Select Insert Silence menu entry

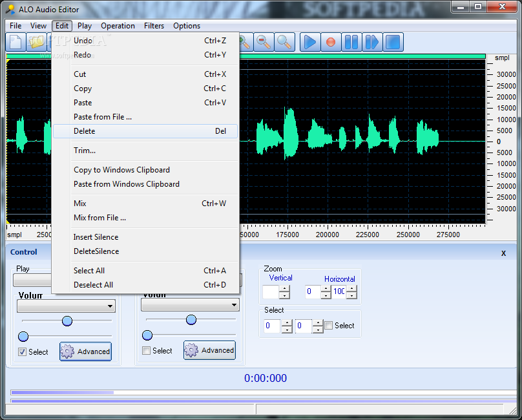145,237
